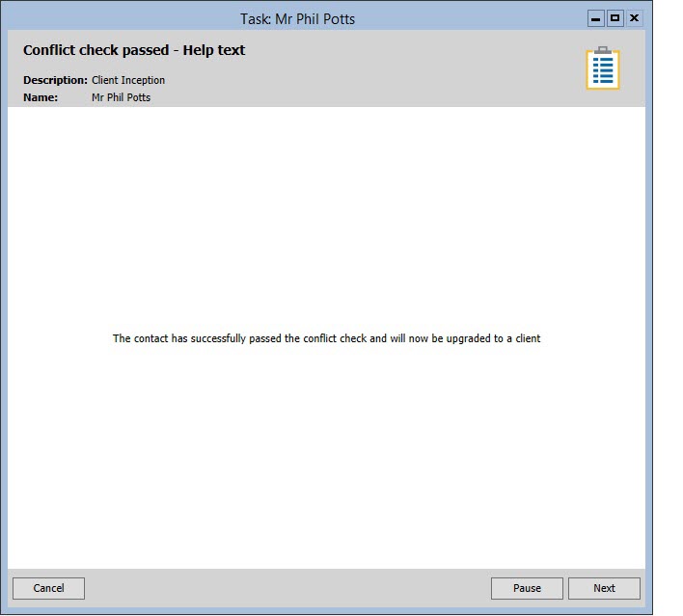Click the 'Client Inception' description value
Viewport: 683px width, 616px height.
128,81
